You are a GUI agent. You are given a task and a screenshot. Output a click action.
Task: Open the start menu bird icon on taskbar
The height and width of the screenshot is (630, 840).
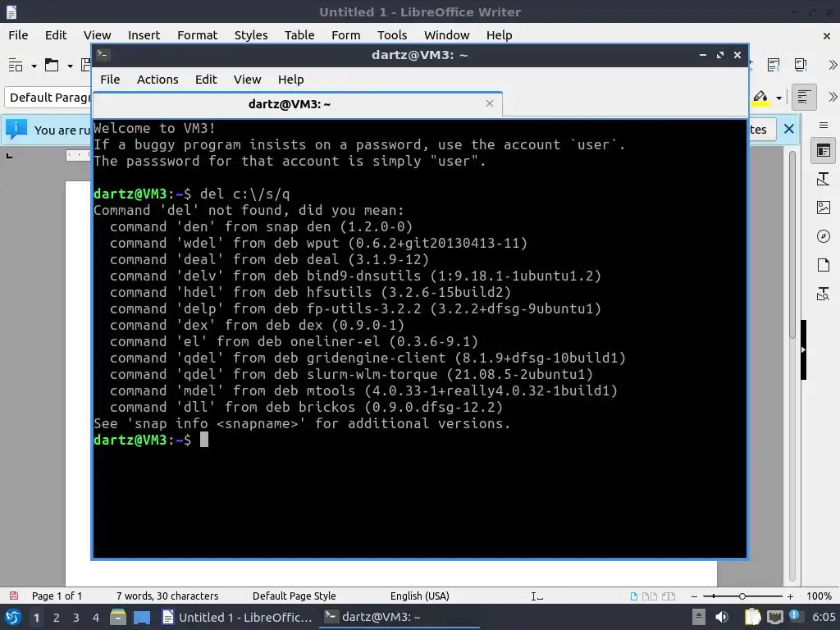click(x=13, y=617)
